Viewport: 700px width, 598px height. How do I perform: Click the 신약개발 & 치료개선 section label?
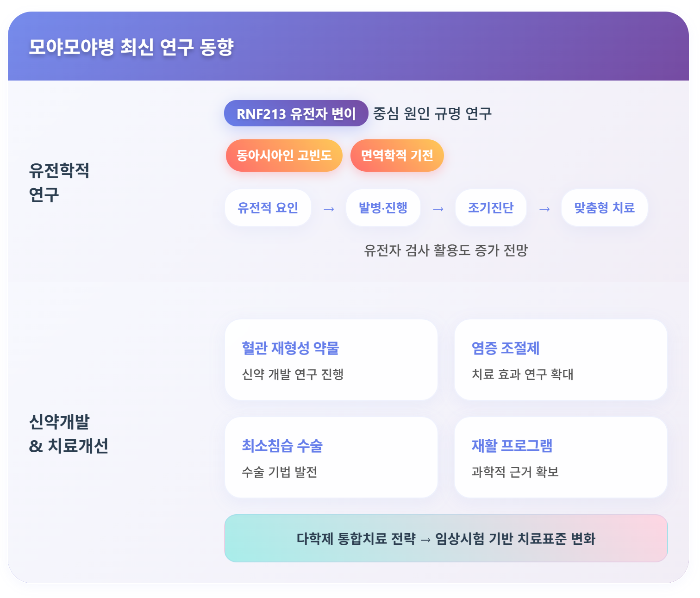click(69, 434)
